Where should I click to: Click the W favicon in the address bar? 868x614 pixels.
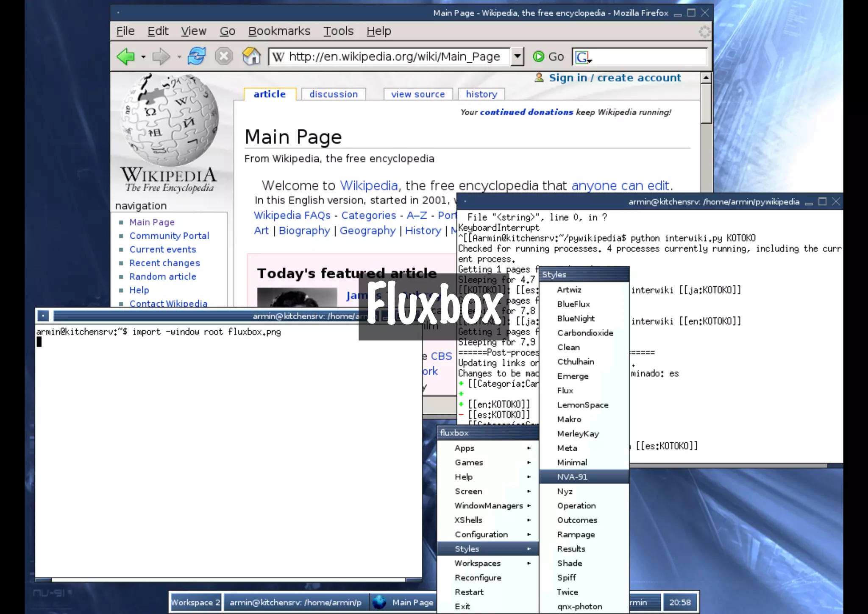[278, 57]
